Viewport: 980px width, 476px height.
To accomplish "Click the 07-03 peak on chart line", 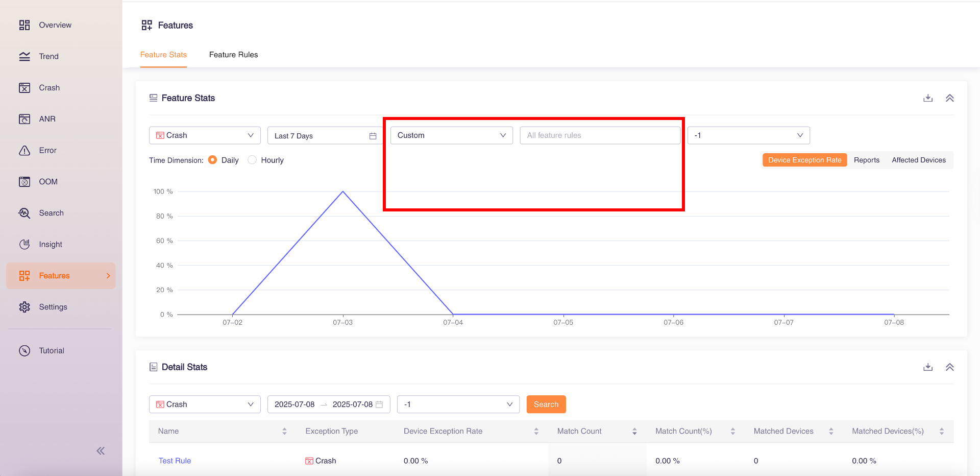I will click(x=343, y=192).
